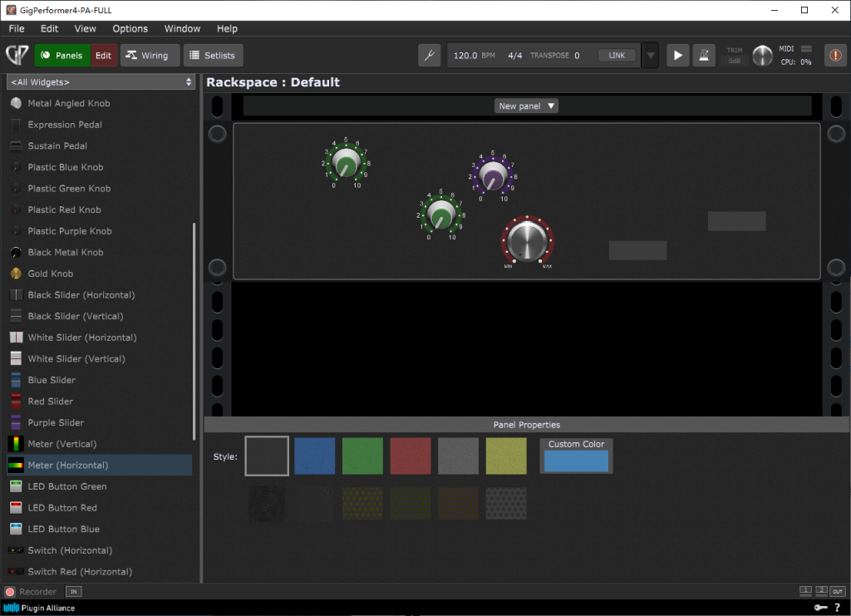851x616 pixels.
Task: Click the 4/4 time signature
Action: pyautogui.click(x=514, y=56)
